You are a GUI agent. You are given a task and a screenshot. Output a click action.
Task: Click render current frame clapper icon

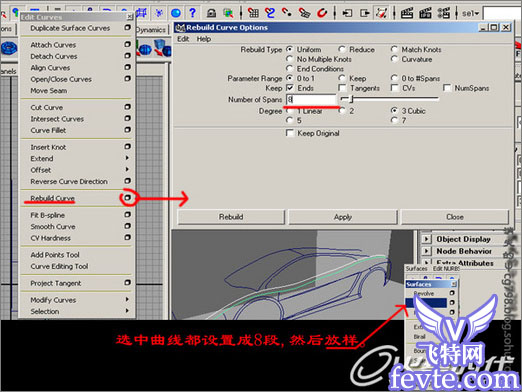[407, 13]
